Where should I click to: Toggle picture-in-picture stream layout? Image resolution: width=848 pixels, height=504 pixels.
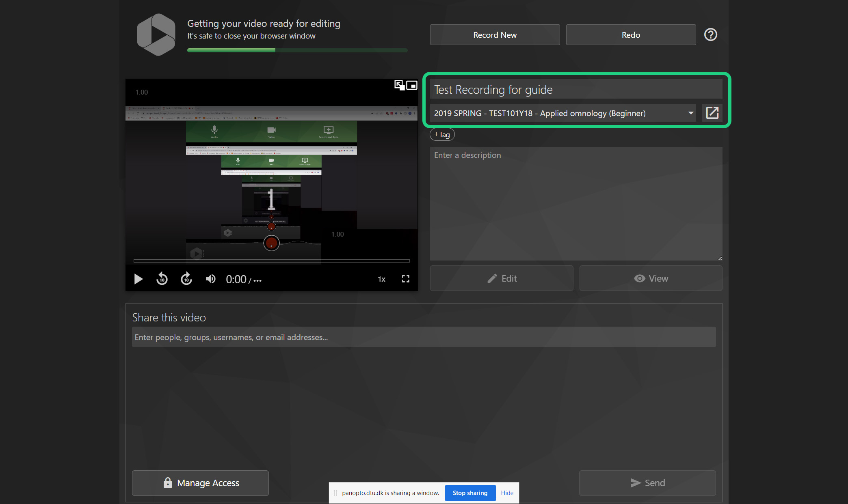(412, 85)
